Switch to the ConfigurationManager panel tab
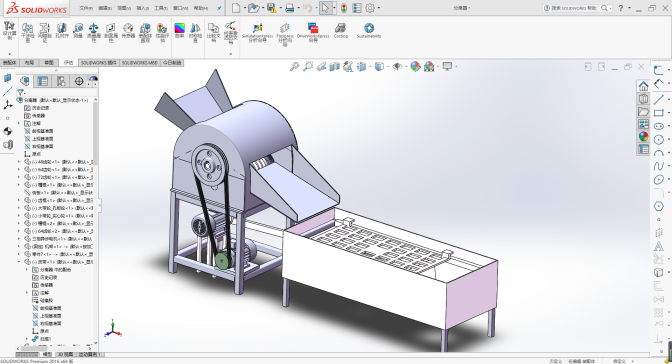The width and height of the screenshot is (672, 364). [60, 81]
